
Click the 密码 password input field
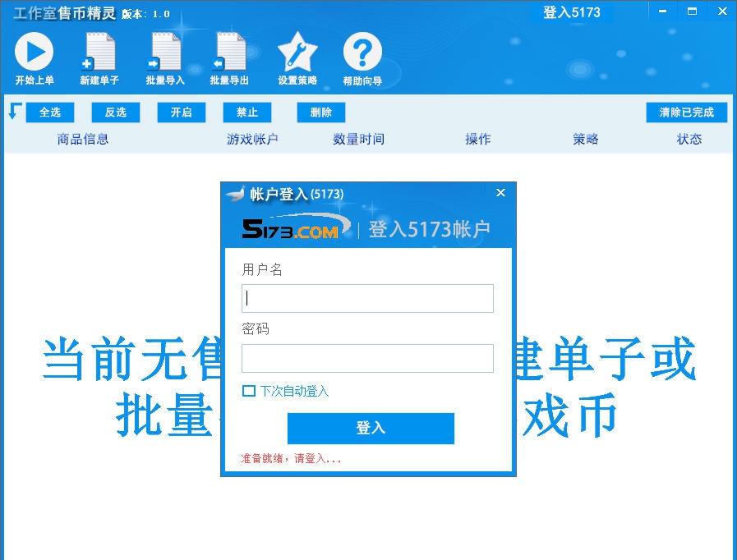pos(367,358)
